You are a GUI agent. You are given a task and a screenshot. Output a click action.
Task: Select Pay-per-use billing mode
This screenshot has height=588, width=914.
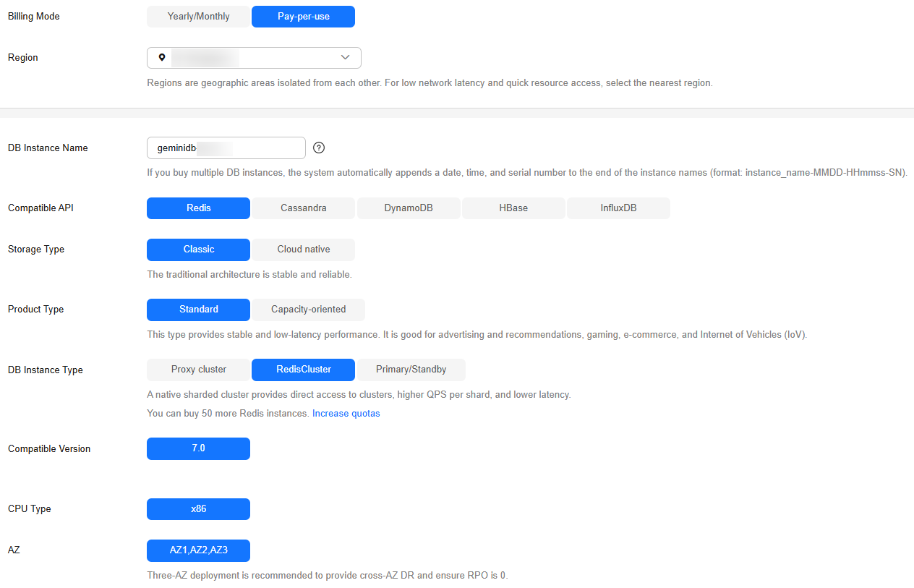point(304,17)
